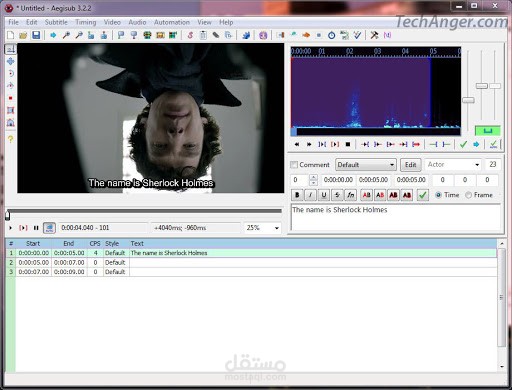Click audio Next line button
This screenshot has width=512, height=390.
click(x=309, y=144)
